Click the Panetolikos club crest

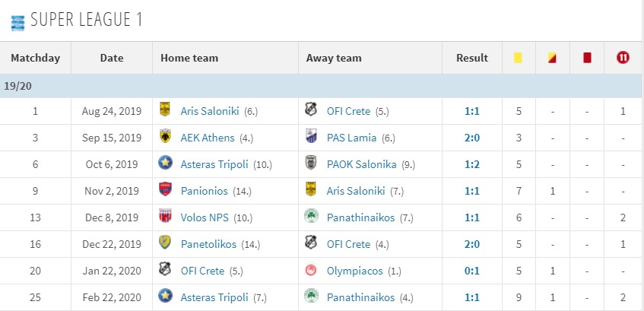[165, 243]
